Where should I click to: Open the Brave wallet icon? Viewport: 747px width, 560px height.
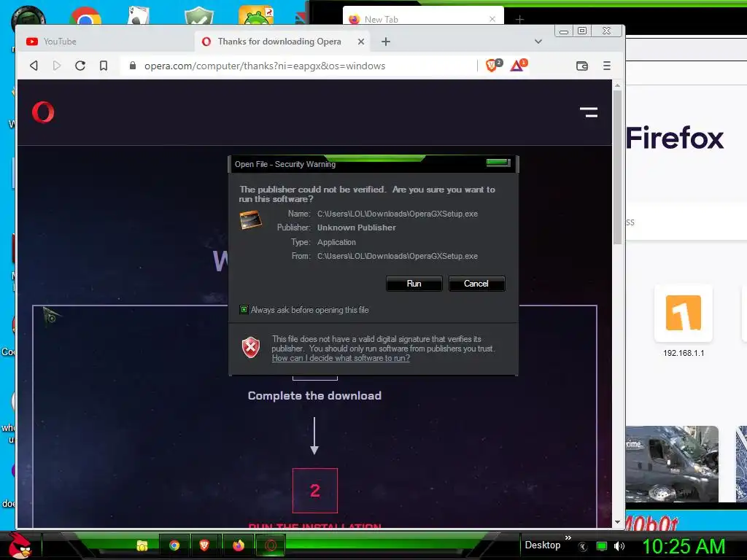click(581, 66)
